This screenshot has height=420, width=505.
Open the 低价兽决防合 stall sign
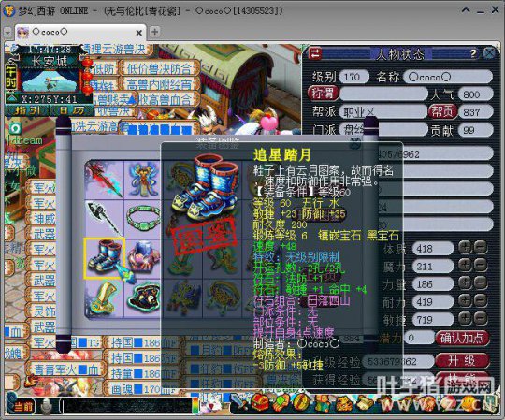(159, 68)
